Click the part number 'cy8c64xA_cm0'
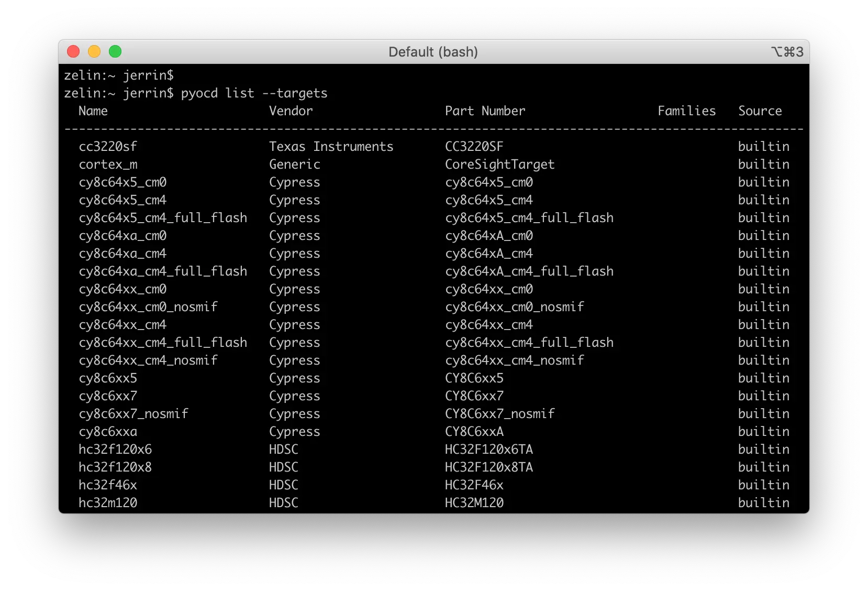This screenshot has width=868, height=591. coord(489,236)
